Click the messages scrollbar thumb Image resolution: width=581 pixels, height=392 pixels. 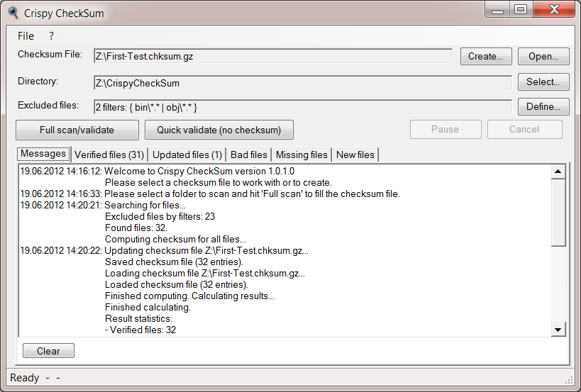(x=558, y=213)
